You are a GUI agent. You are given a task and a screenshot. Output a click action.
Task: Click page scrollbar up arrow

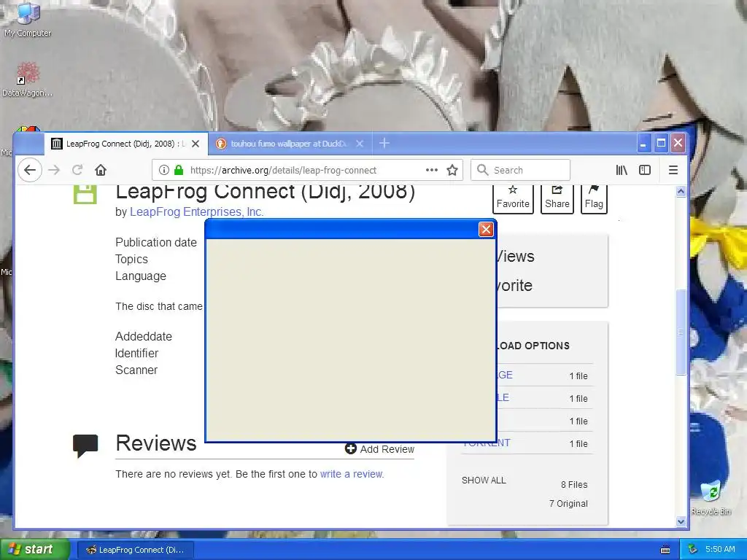[x=681, y=192]
